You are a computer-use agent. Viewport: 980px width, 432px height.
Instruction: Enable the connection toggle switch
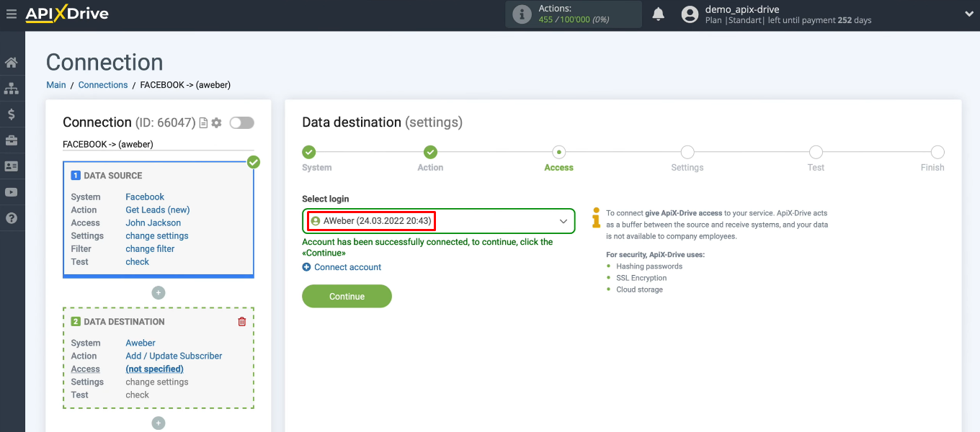pos(241,122)
